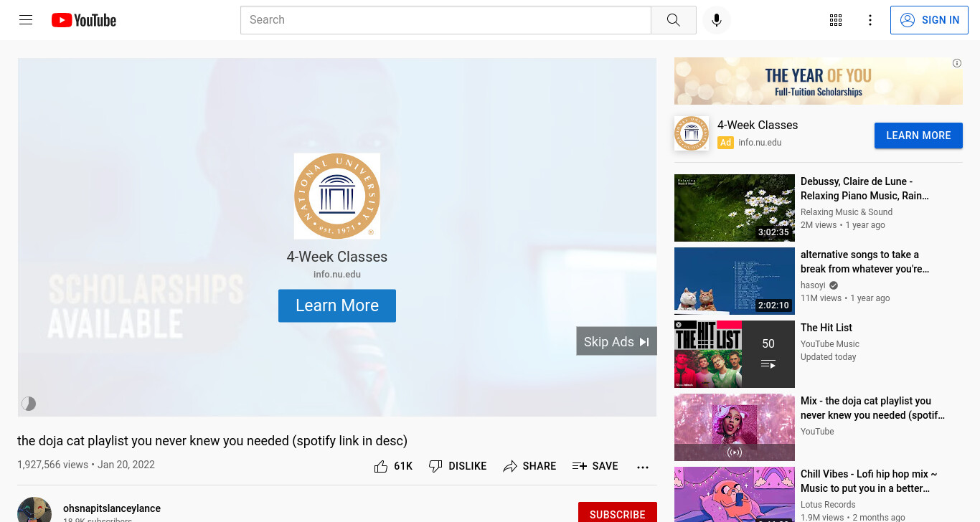Screen dimensions: 980x522
Task: Open the YouTube apps grid
Action: coord(836,20)
